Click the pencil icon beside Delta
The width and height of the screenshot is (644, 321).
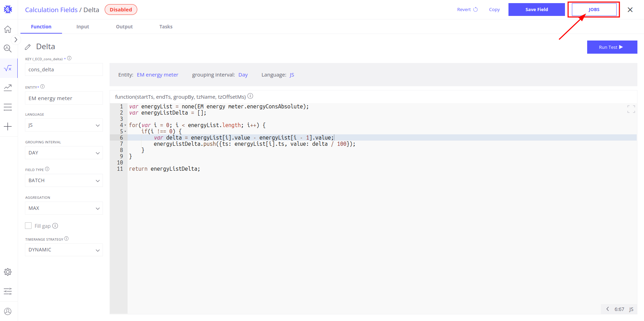pos(28,47)
